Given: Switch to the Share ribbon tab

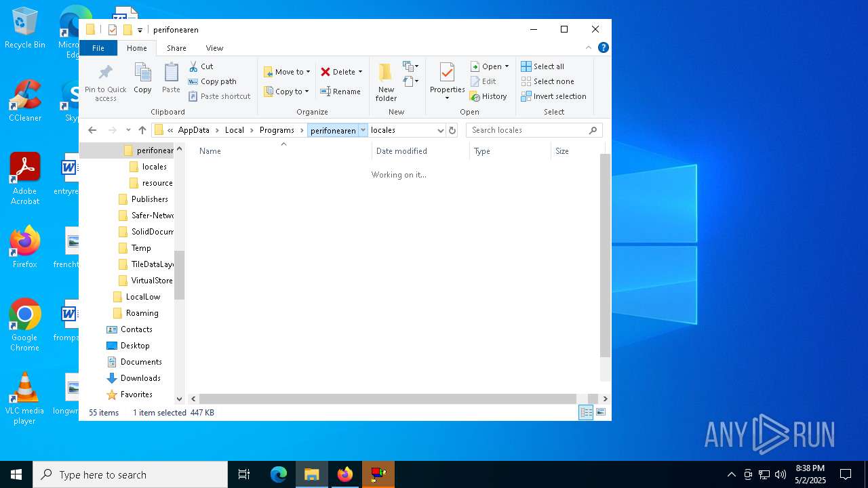Looking at the screenshot, I should (176, 48).
